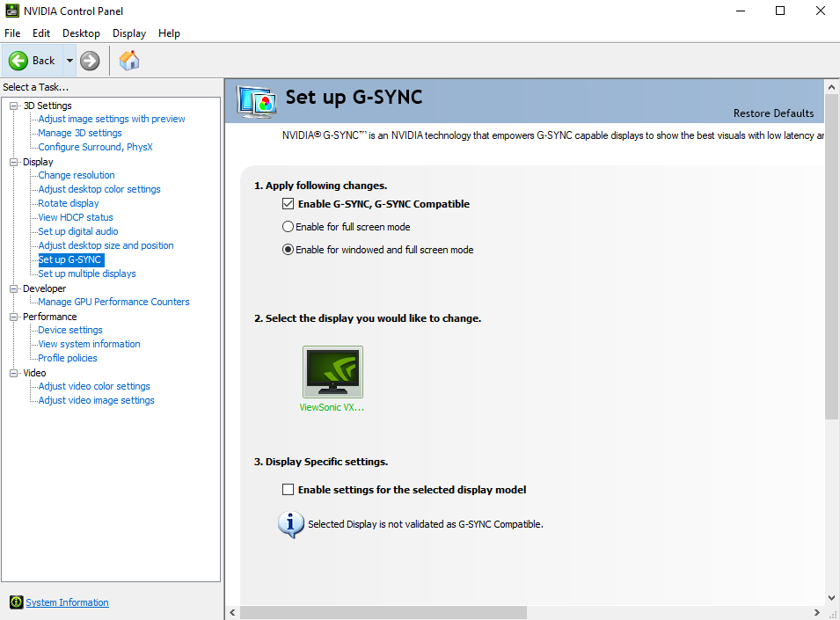
Task: Open Profile policies task
Action: click(68, 358)
